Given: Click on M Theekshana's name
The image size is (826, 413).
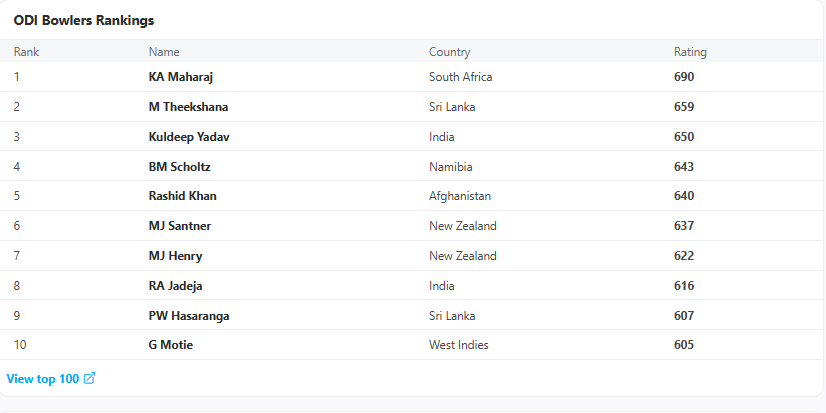Looking at the screenshot, I should click(x=188, y=107).
